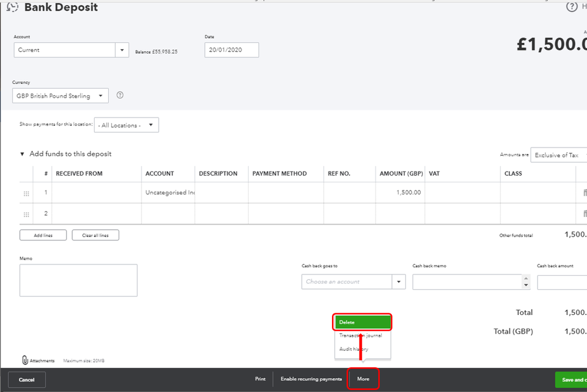The image size is (587, 392).
Task: Click the Choose an account field
Action: [x=347, y=282]
